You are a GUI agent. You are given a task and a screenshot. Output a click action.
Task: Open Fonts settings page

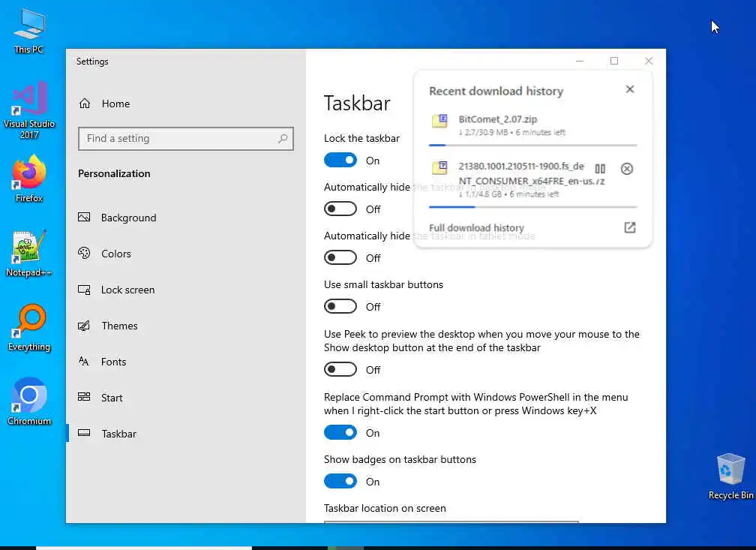(114, 362)
